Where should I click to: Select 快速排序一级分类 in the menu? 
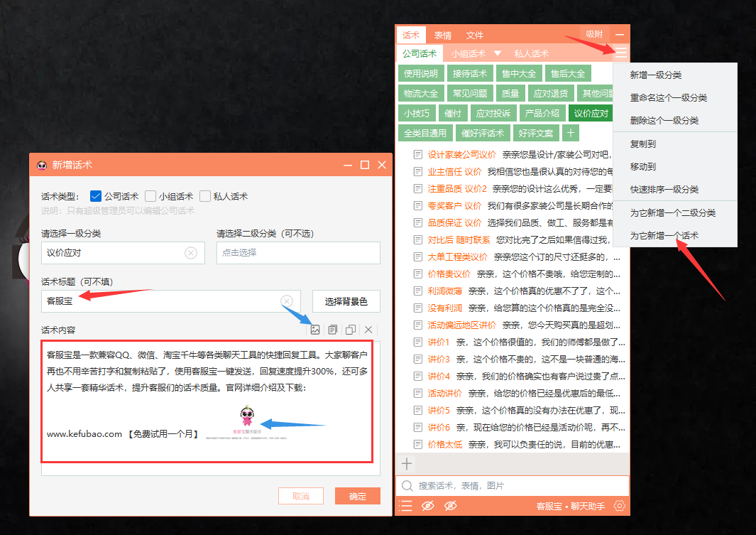(x=675, y=189)
